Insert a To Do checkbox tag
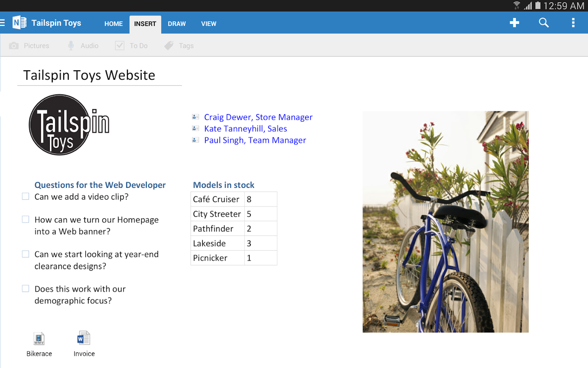 coord(131,46)
